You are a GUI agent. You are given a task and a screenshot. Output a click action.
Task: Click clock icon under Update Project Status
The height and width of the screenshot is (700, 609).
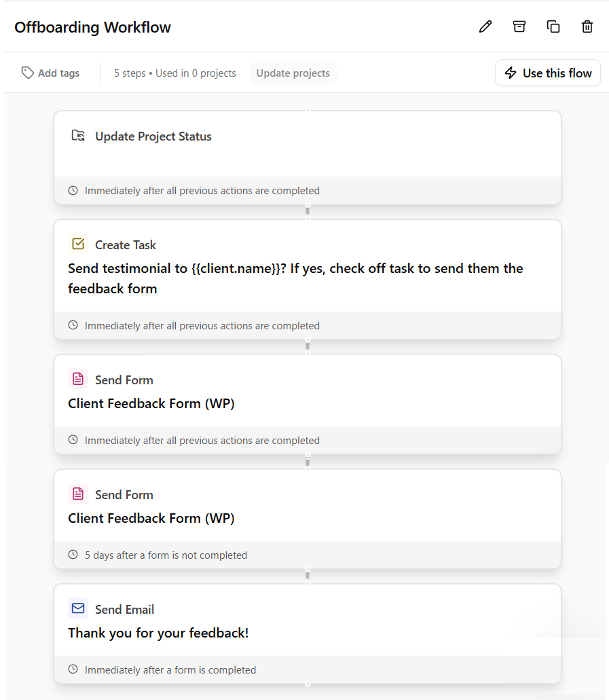coord(73,191)
